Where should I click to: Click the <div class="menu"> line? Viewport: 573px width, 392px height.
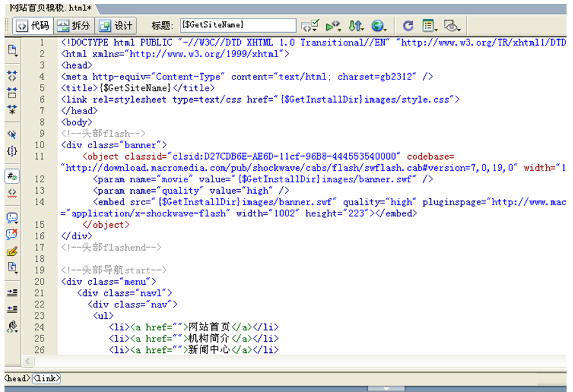coord(109,282)
